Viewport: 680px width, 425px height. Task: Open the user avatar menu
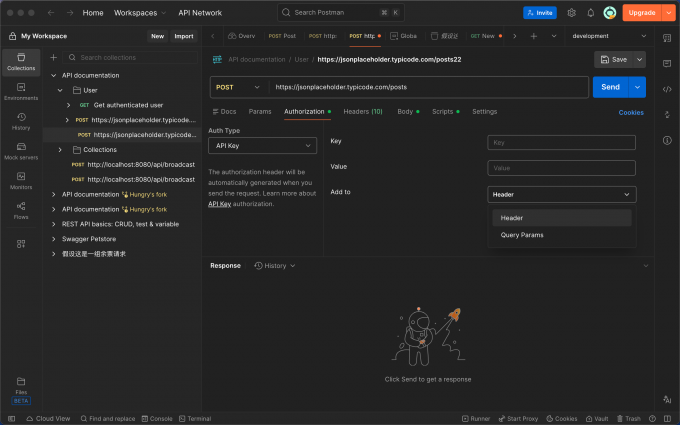pyautogui.click(x=609, y=13)
